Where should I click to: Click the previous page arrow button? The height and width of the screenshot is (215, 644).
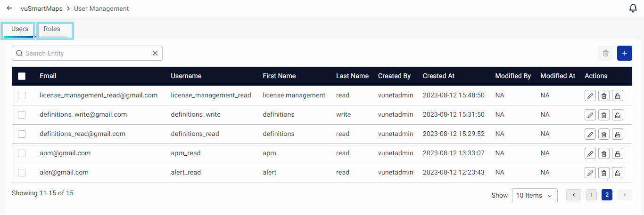coord(574,195)
